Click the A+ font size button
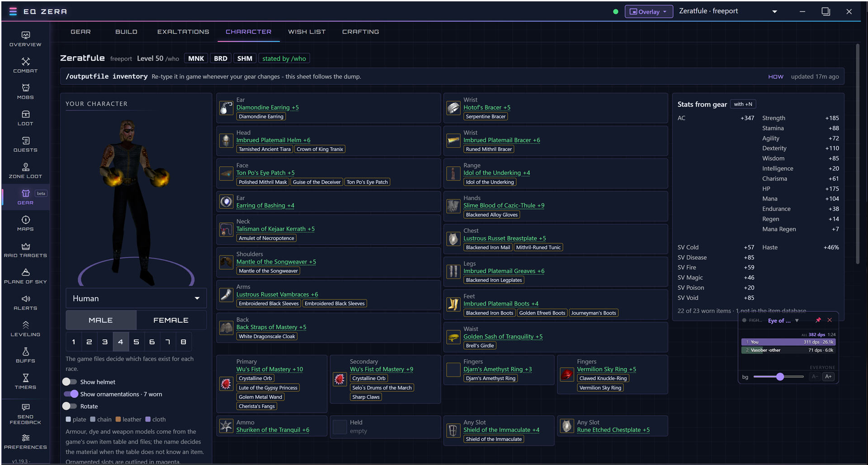The width and height of the screenshot is (868, 465). (828, 376)
